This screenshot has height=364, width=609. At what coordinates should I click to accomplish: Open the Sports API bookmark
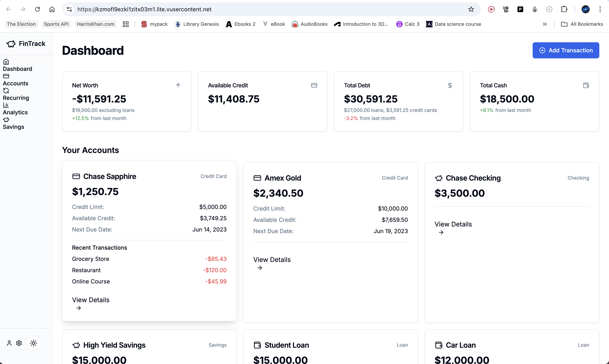click(x=56, y=24)
